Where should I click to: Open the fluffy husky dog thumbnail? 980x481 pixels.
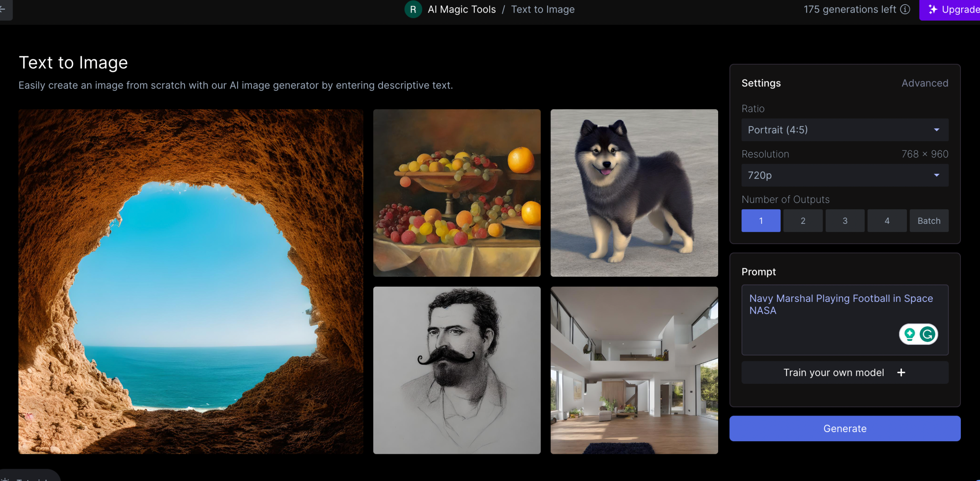coord(634,193)
